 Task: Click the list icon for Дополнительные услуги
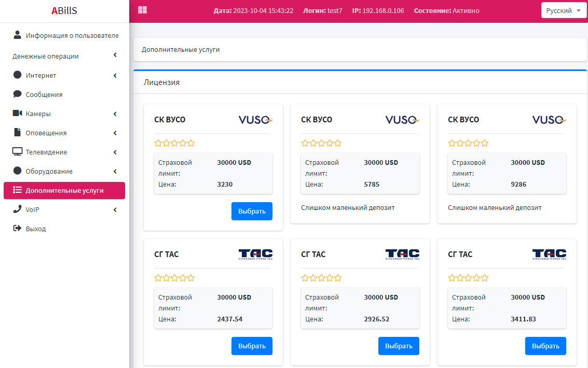tap(17, 190)
